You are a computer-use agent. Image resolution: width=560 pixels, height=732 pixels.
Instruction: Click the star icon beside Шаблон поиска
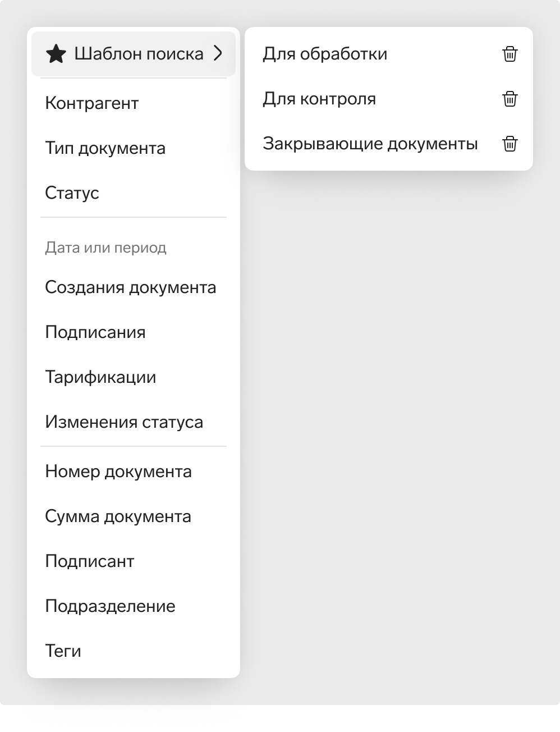coord(56,54)
